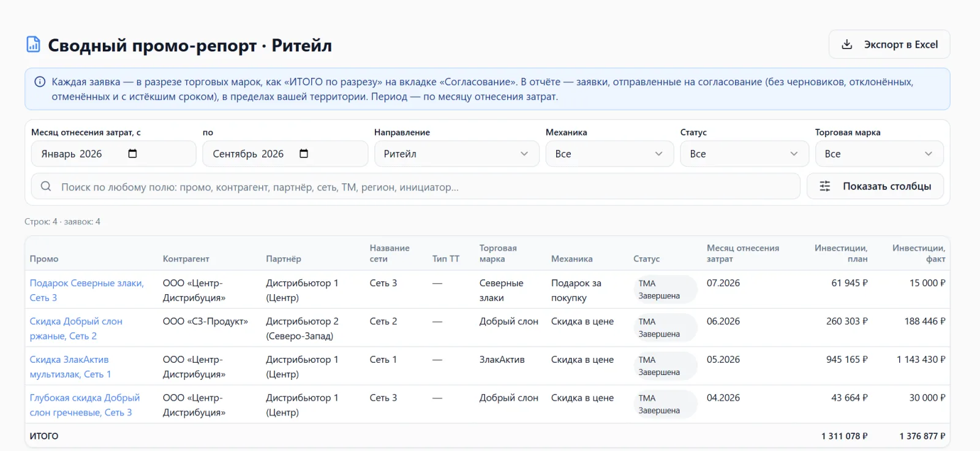Open promo link Подарок Северные злаки, Сеть 3
The image size is (980, 451).
pos(87,290)
